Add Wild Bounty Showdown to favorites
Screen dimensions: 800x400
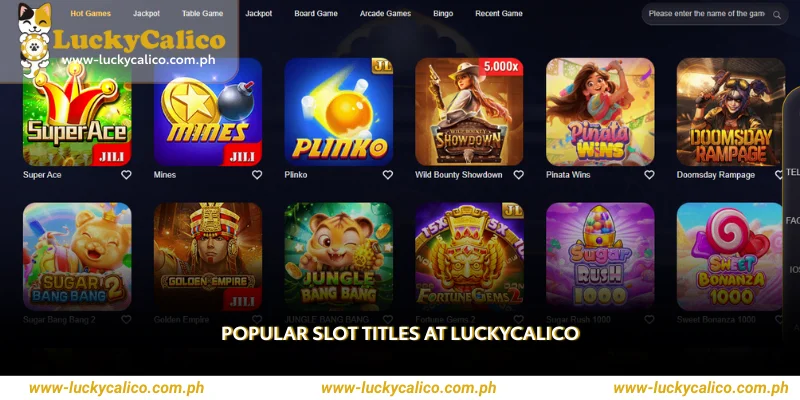pyautogui.click(x=518, y=174)
